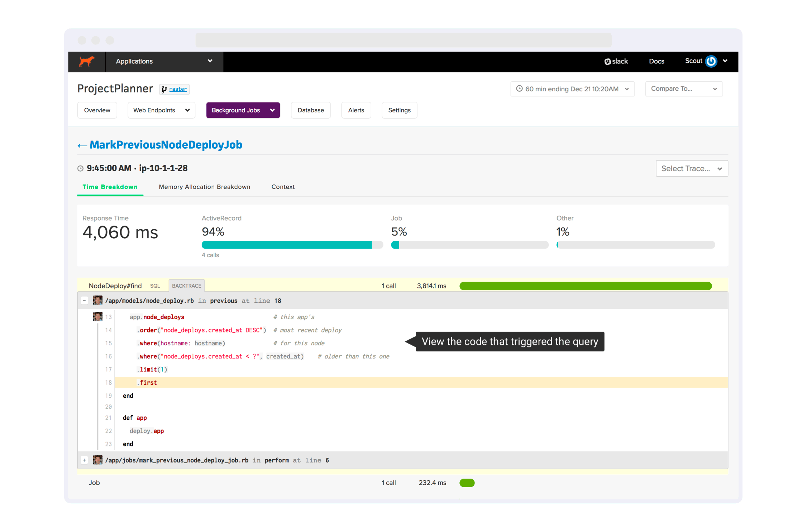Screen dimensions: 807x532
Task: Show the SQL tab for NodeDeploy#find
Action: coord(155,286)
